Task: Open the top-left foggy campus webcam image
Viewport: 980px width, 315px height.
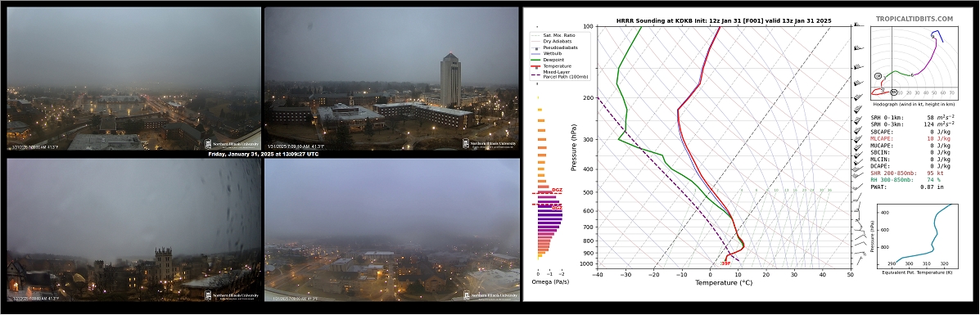Action: [x=133, y=79]
